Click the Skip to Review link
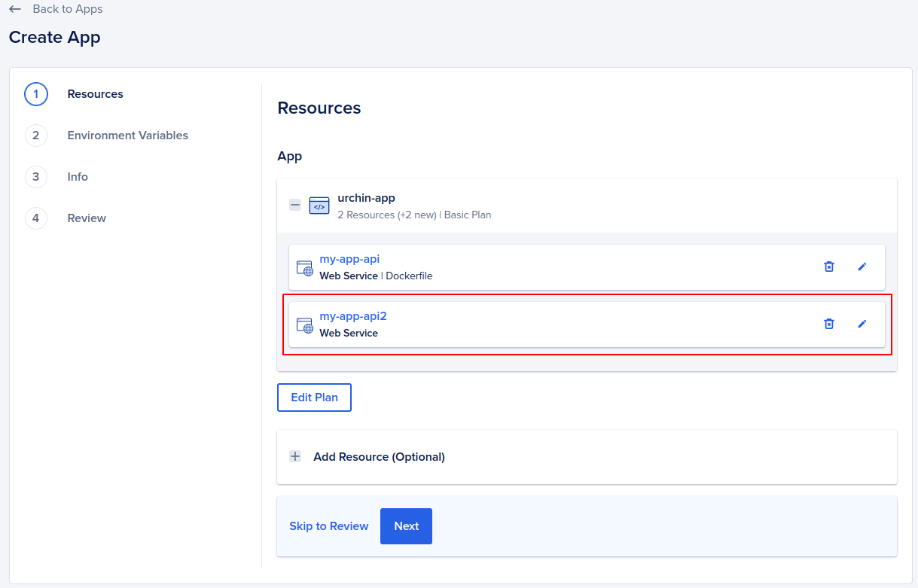918x588 pixels. point(328,526)
